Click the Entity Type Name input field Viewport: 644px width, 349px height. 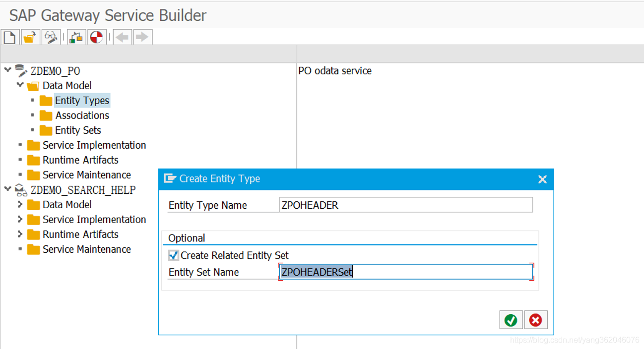point(406,205)
